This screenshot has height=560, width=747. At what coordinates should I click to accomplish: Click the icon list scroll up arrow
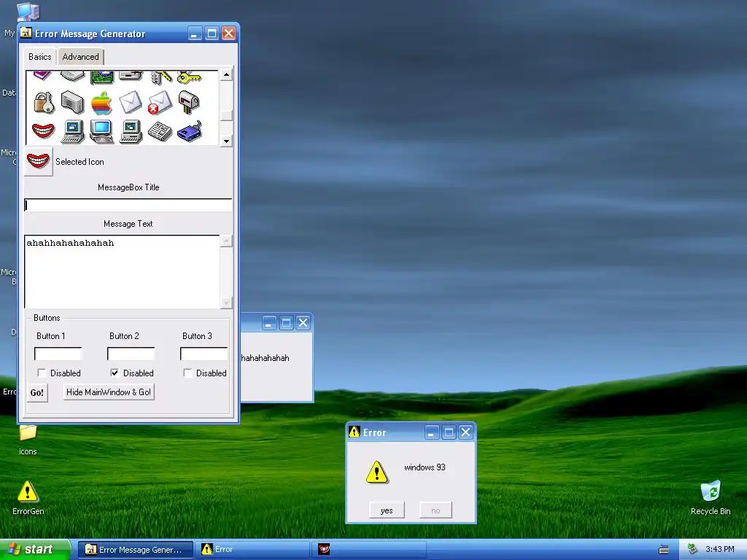[x=226, y=75]
